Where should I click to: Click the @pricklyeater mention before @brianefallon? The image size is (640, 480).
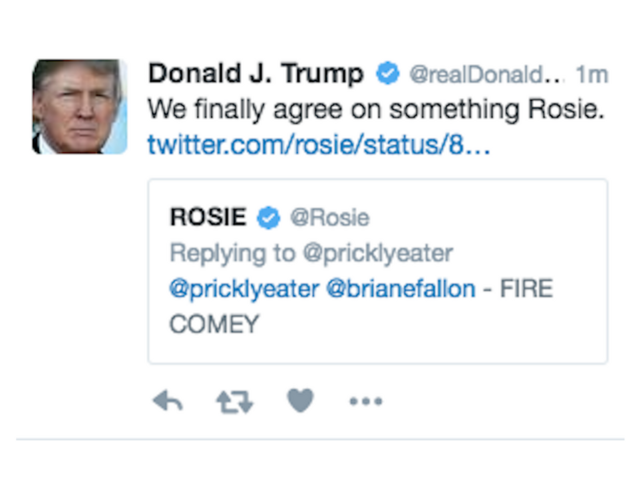coord(243,290)
